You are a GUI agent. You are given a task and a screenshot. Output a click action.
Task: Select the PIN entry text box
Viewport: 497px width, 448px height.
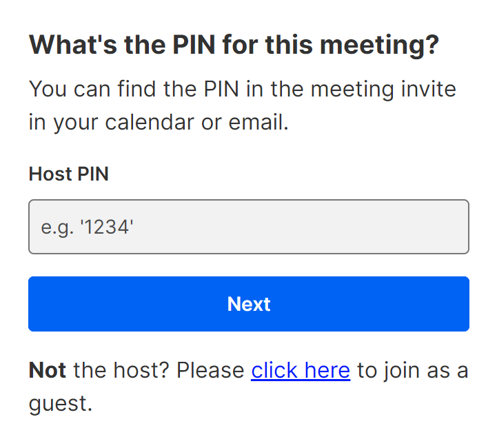point(248,227)
